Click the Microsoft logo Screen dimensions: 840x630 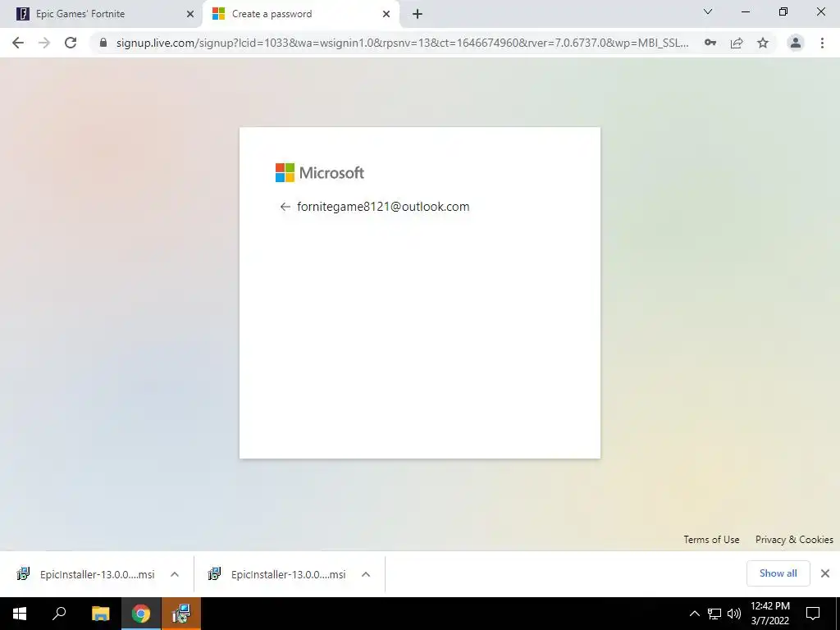point(320,172)
